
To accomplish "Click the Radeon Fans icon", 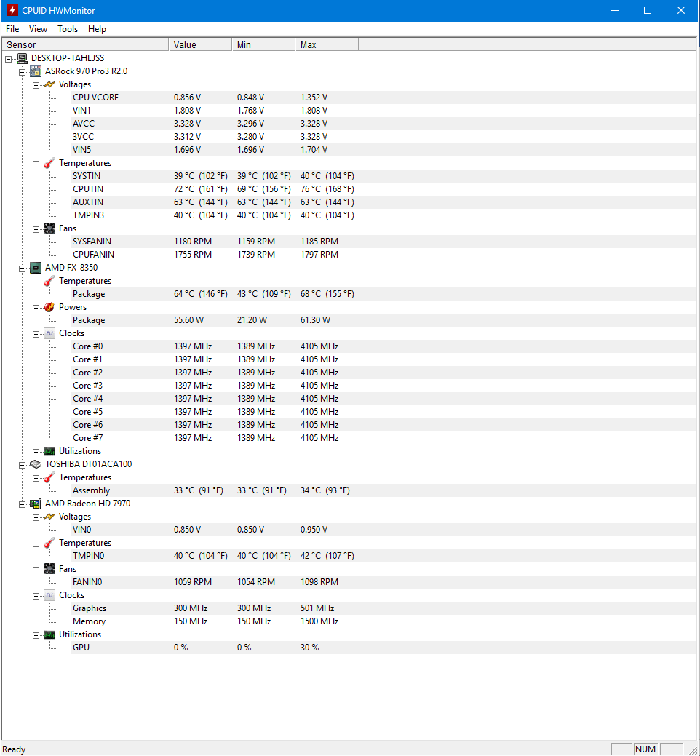I will pyautogui.click(x=49, y=569).
